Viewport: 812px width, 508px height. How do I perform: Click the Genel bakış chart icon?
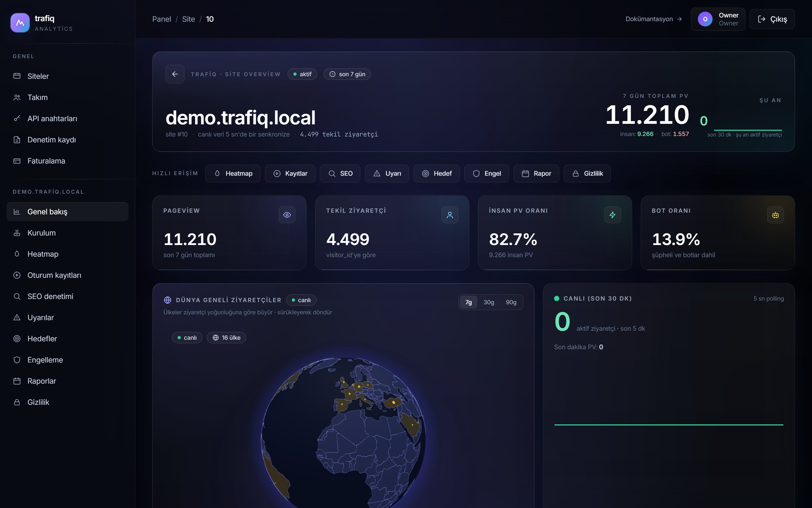[17, 212]
